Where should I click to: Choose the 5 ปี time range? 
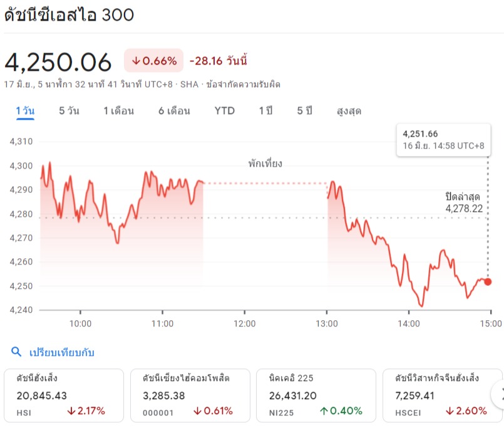click(x=304, y=111)
